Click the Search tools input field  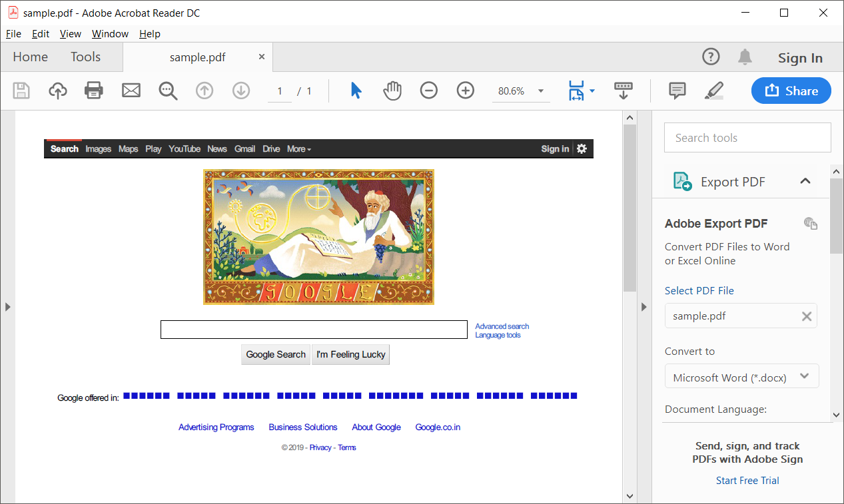[747, 137]
